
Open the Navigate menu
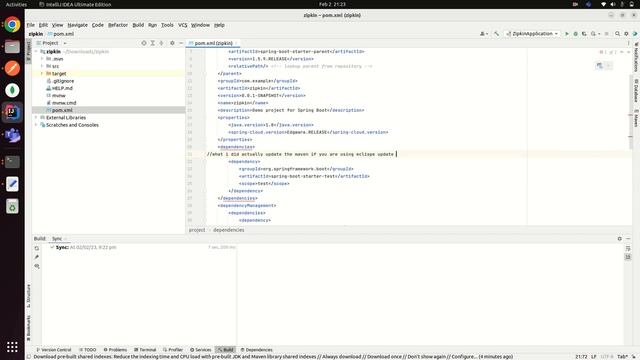pos(78,25)
